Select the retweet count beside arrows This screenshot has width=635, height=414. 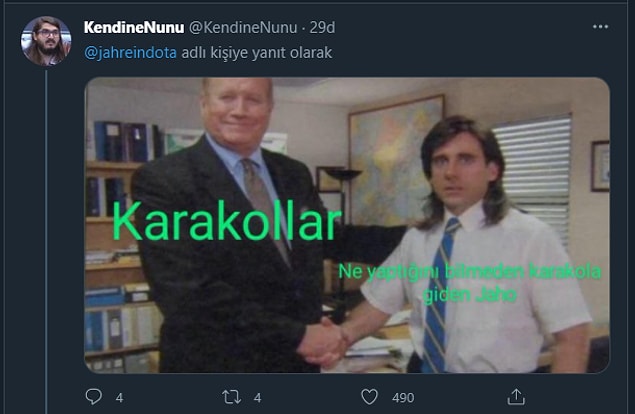[258, 398]
